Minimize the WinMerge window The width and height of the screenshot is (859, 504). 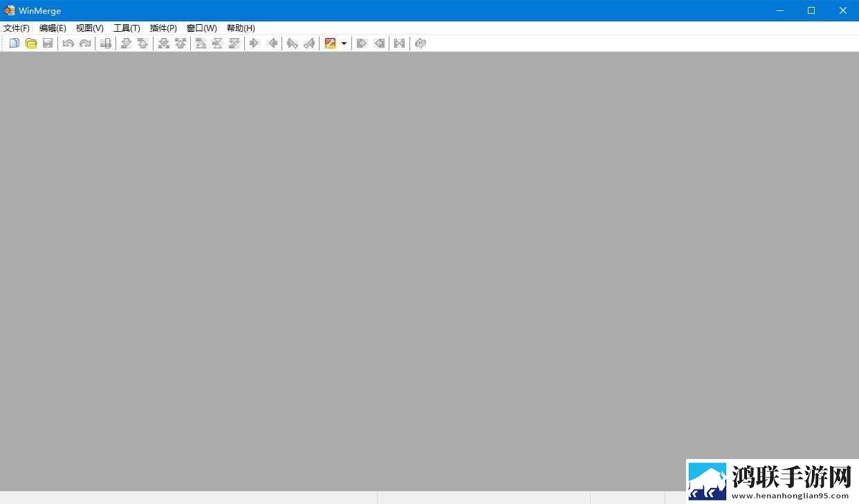(x=779, y=10)
